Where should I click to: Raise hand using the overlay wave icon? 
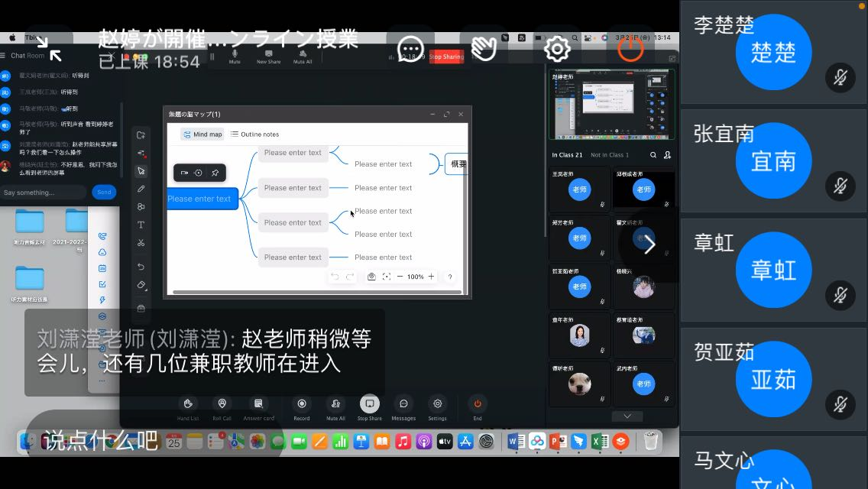[484, 50]
